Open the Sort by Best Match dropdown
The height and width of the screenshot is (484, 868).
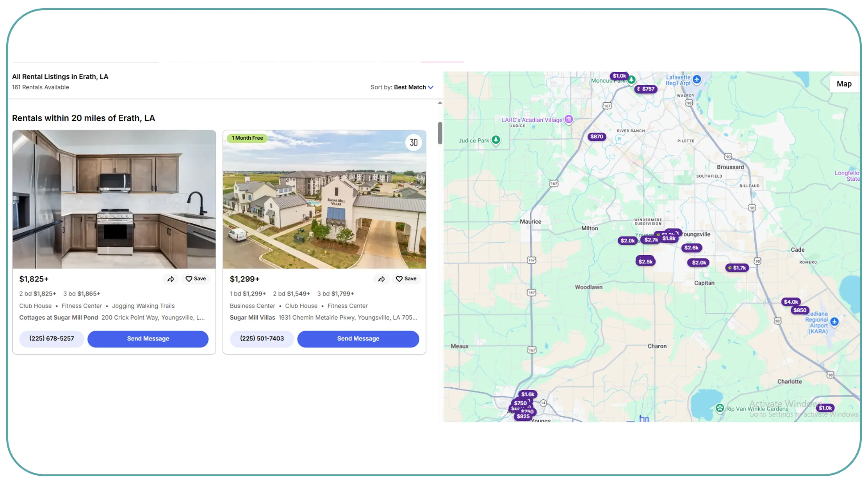coord(402,87)
